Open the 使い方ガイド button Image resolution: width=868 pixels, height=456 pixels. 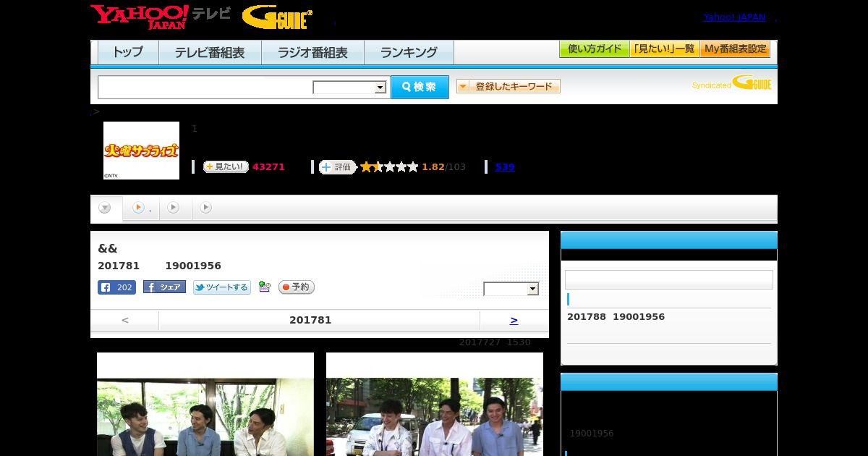point(595,49)
